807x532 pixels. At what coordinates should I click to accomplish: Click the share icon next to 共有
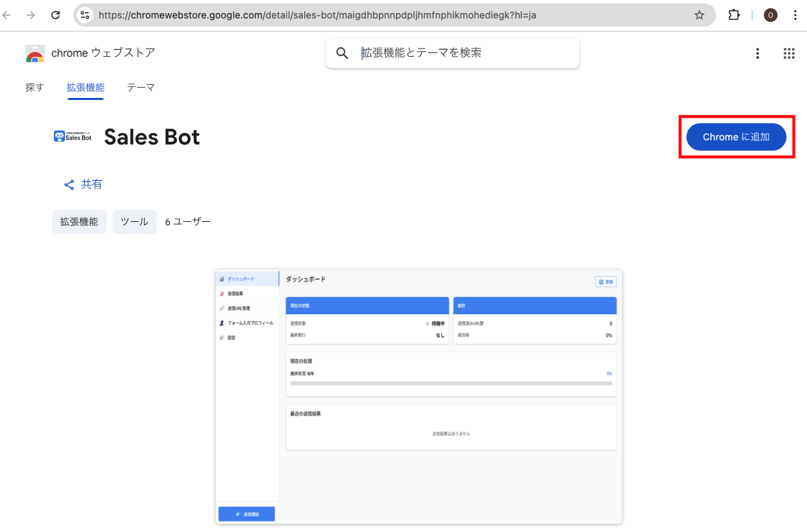69,185
